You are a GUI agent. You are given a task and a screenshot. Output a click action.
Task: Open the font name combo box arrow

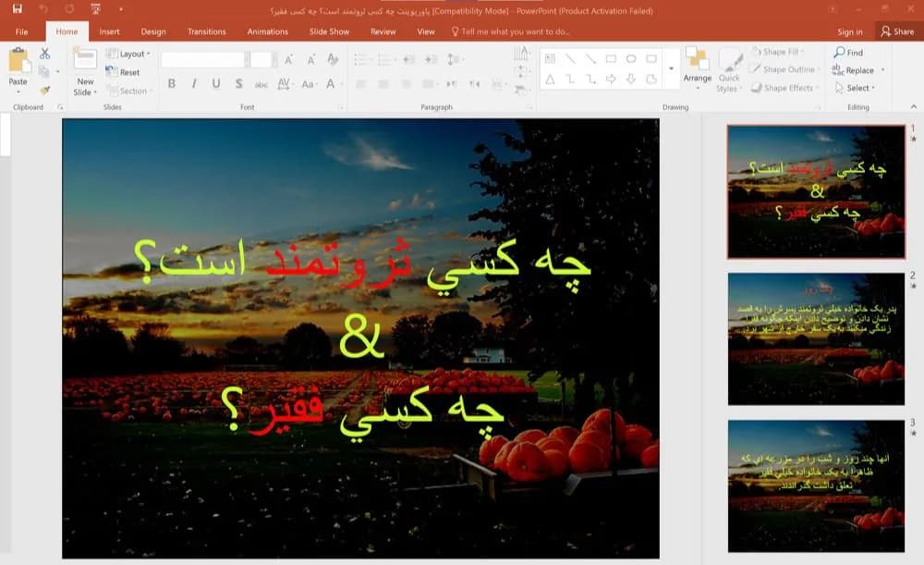[247, 59]
